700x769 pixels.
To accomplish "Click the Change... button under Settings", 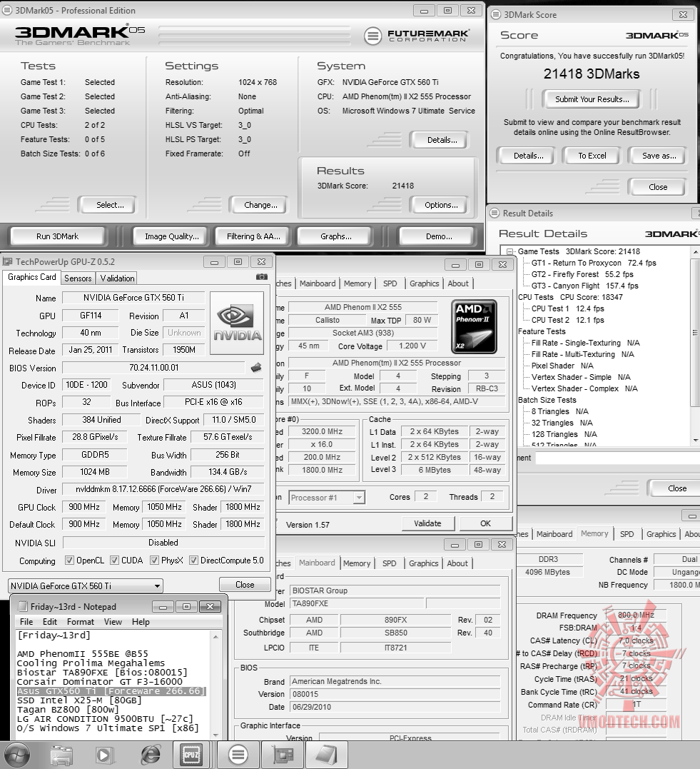I will click(x=260, y=205).
